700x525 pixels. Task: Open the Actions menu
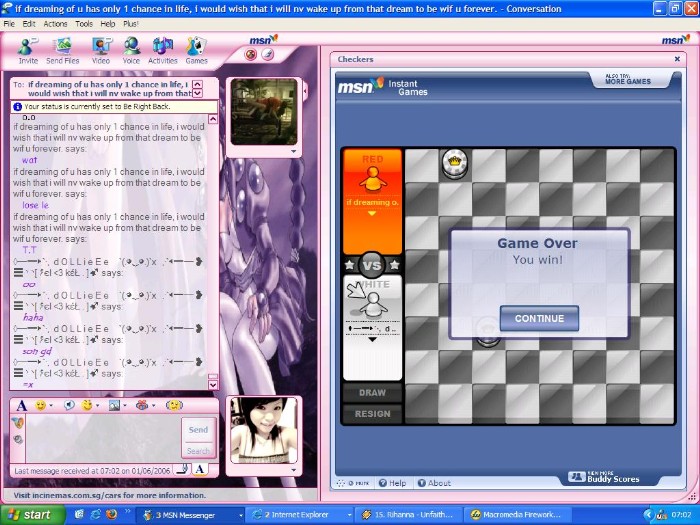(x=55, y=24)
